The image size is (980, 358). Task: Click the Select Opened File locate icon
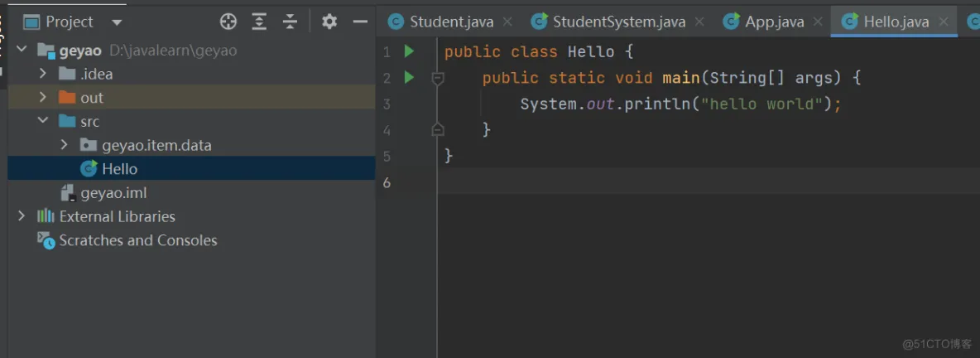coord(228,22)
